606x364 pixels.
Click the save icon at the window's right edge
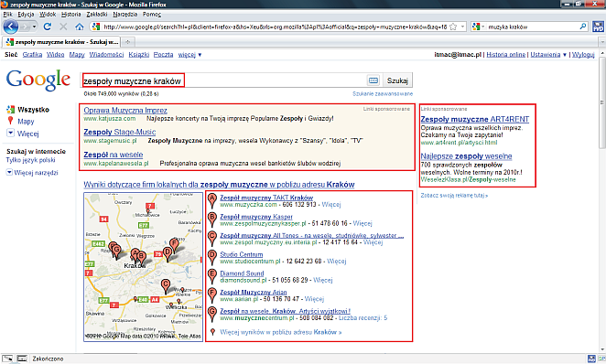(598, 27)
